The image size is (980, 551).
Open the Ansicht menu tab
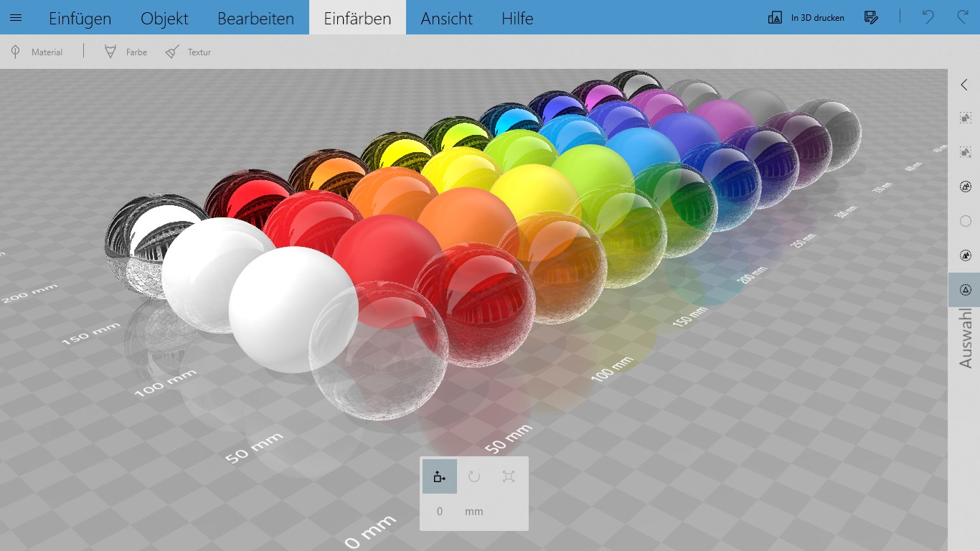(446, 18)
